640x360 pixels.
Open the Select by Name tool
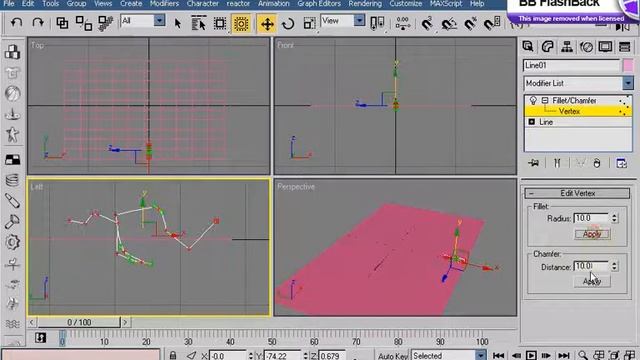point(198,23)
